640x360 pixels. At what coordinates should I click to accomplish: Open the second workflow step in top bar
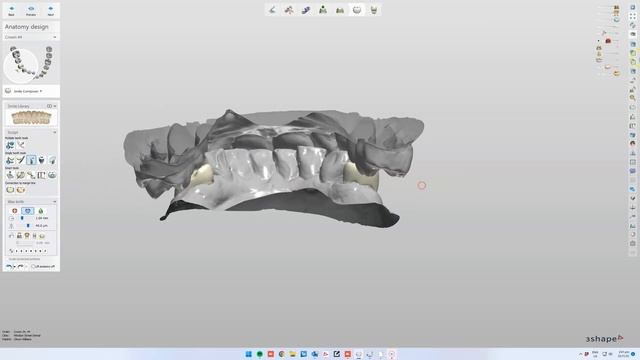(x=289, y=10)
